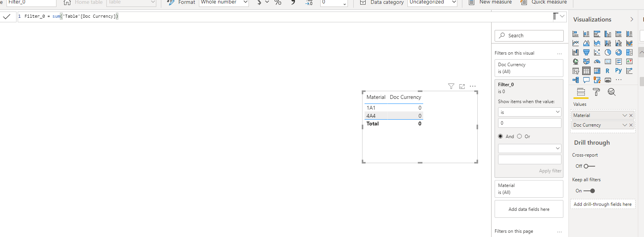Insert a waterfall chart visual
Screen dimensions: 644x237
pos(575,52)
